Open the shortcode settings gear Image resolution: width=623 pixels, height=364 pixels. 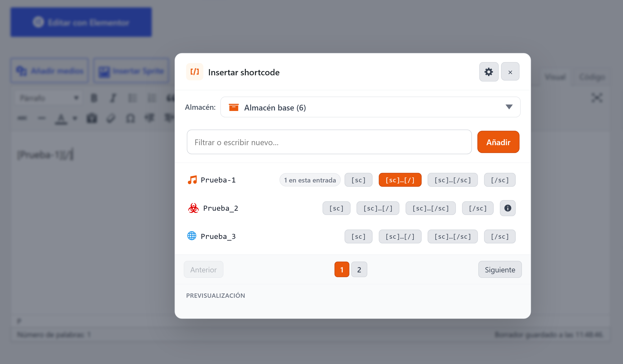point(488,72)
